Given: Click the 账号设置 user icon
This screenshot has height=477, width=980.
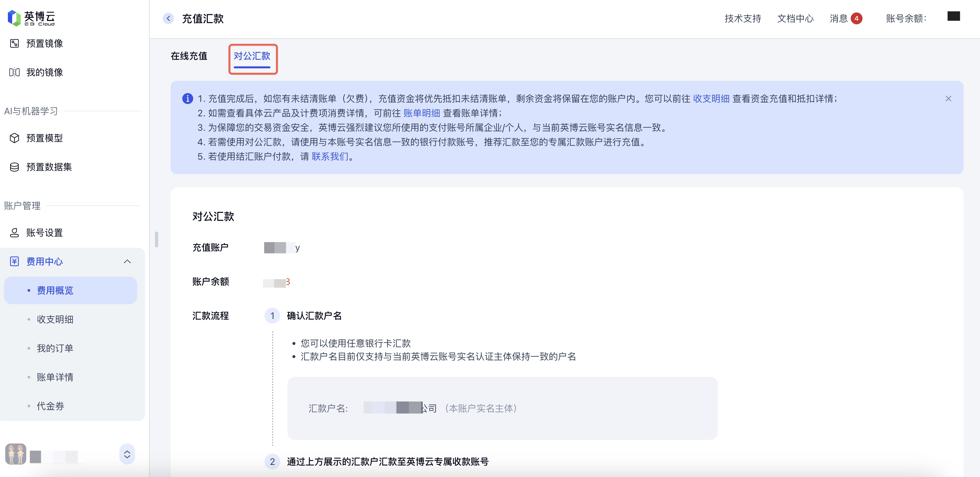Looking at the screenshot, I should (14, 233).
